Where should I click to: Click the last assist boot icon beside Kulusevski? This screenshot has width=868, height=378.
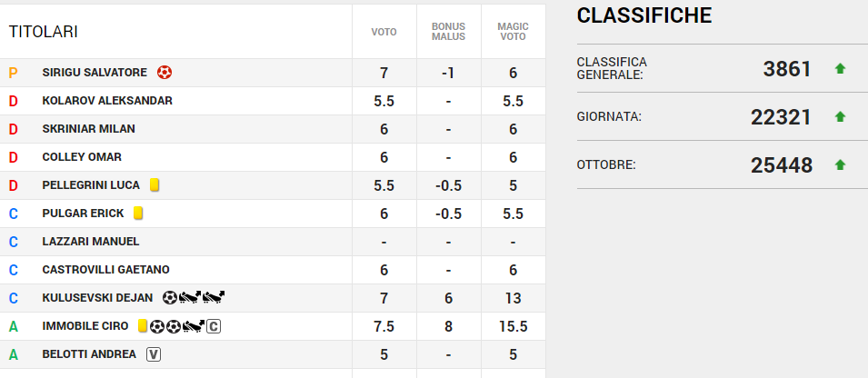coord(214,297)
